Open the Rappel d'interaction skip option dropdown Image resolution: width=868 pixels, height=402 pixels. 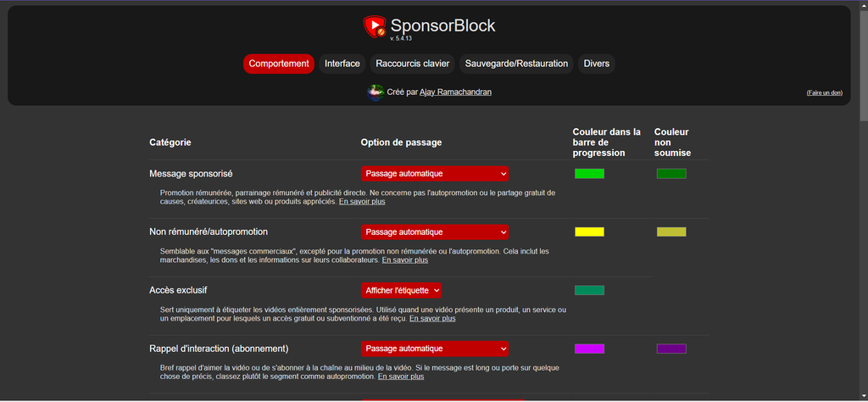pyautogui.click(x=435, y=349)
